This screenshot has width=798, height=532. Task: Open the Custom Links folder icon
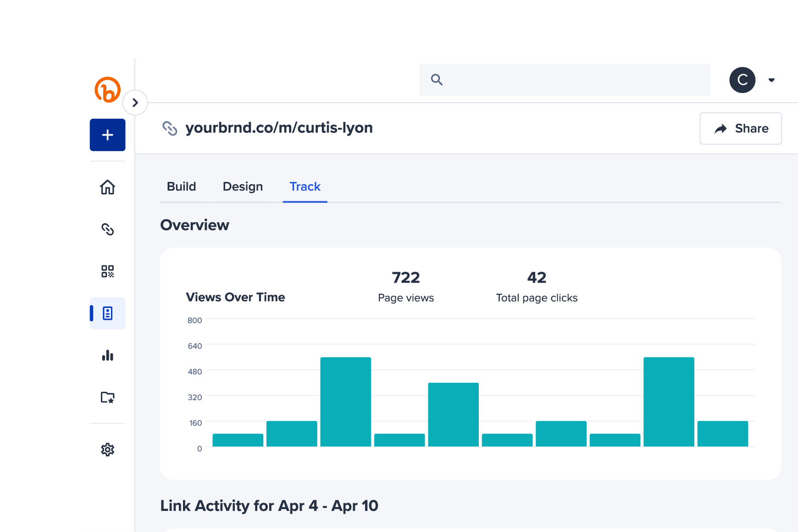click(107, 398)
